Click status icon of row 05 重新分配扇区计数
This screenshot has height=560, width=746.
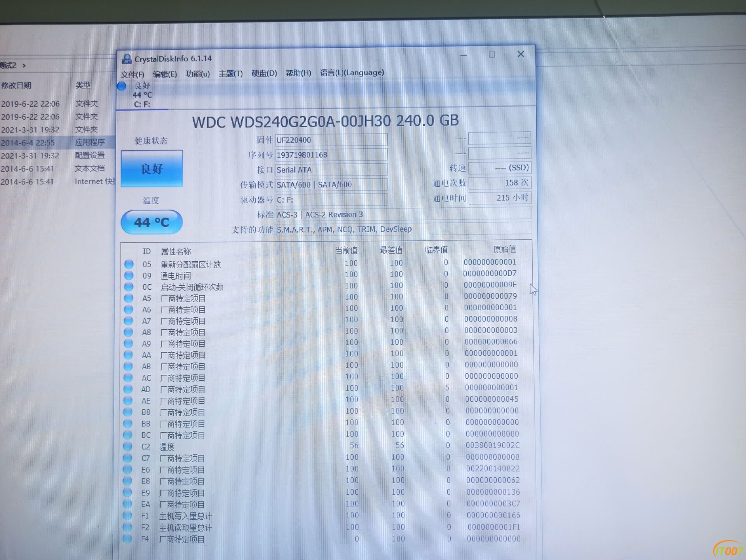point(129,264)
